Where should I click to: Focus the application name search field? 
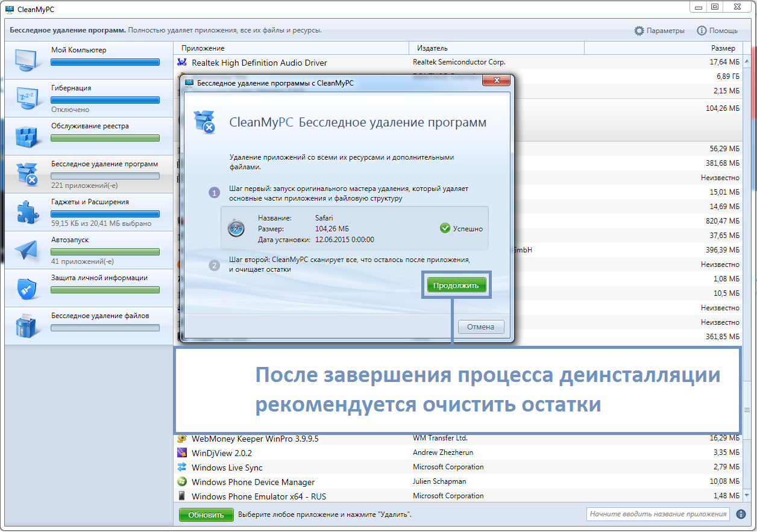[x=658, y=514]
